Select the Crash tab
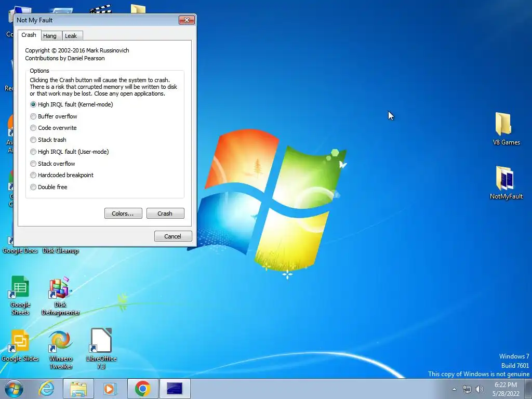 tap(29, 35)
